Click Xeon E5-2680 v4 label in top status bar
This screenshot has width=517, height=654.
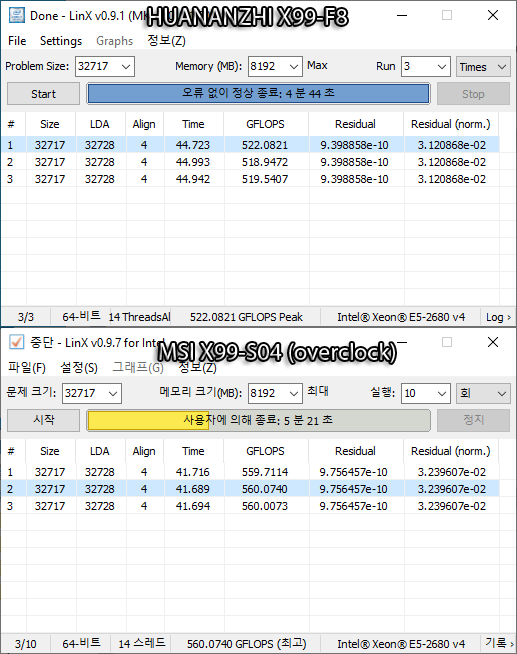401,317
